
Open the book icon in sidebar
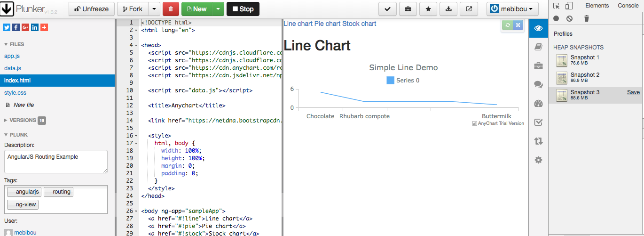539,47
